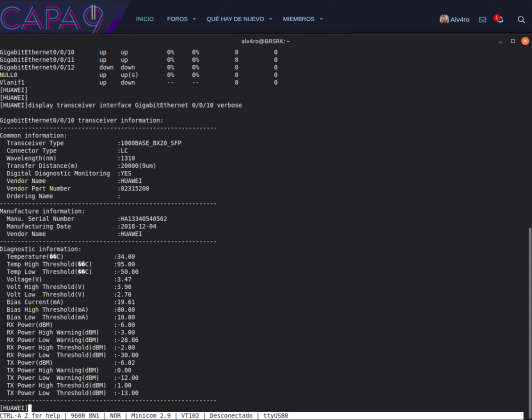Open the MIEMBROS link
This screenshot has height=420, width=532.
[x=299, y=19]
